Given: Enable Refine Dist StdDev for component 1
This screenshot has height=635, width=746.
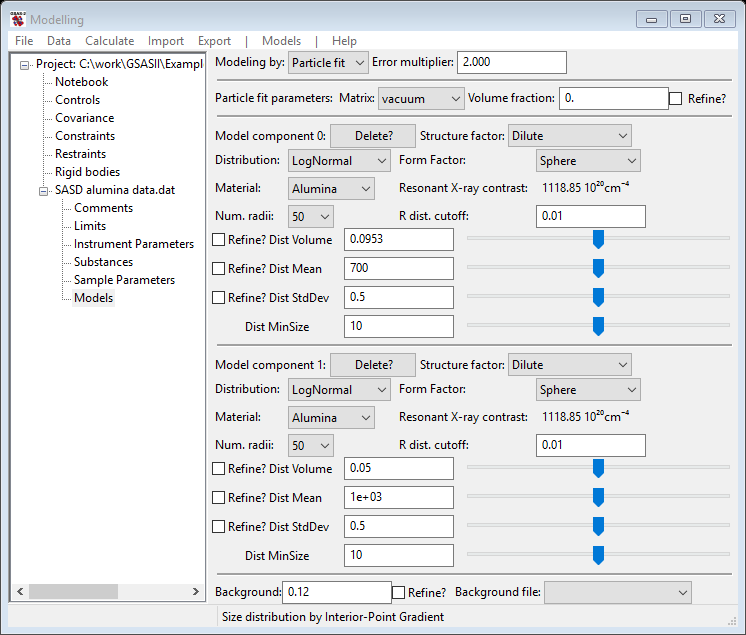Looking at the screenshot, I should pyautogui.click(x=218, y=527).
